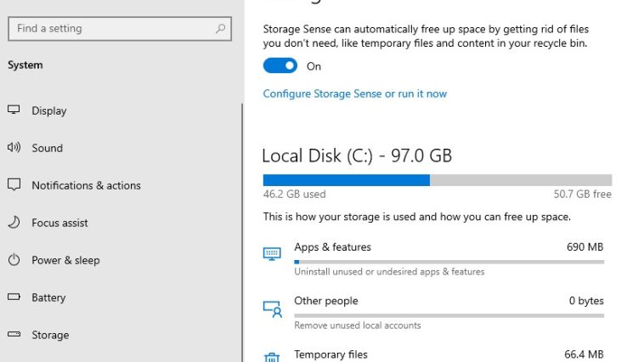Open the Temporary files storage category
This screenshot has height=362, width=644.
point(330,354)
